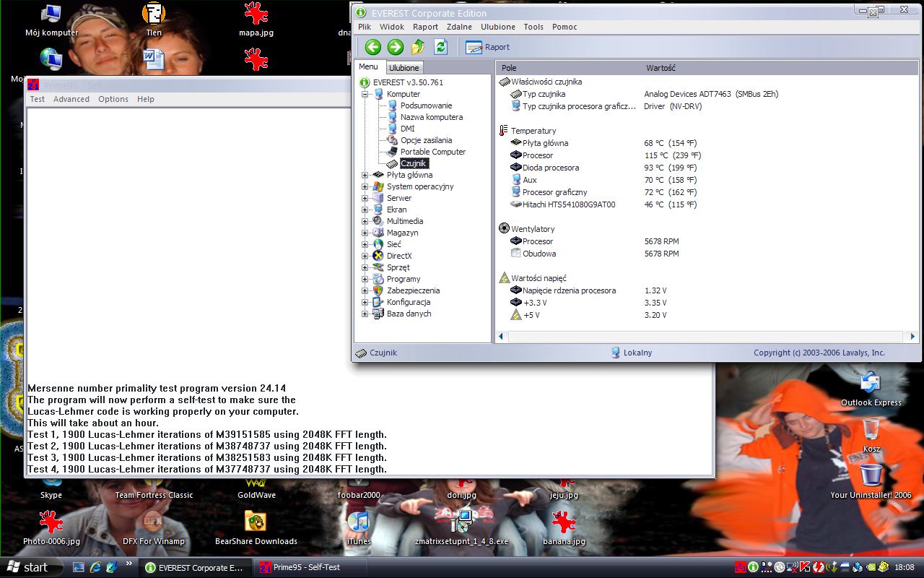This screenshot has width=924, height=578.
Task: Click the Konfiguracja tree icon
Action: click(x=378, y=302)
